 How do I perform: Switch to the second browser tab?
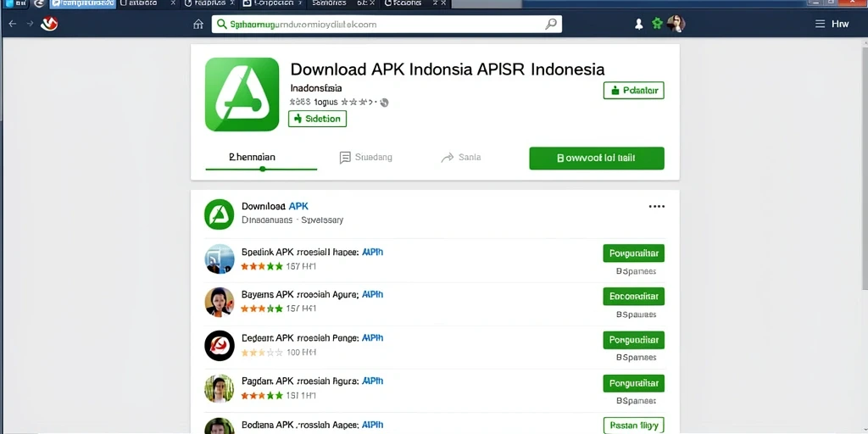click(x=147, y=3)
